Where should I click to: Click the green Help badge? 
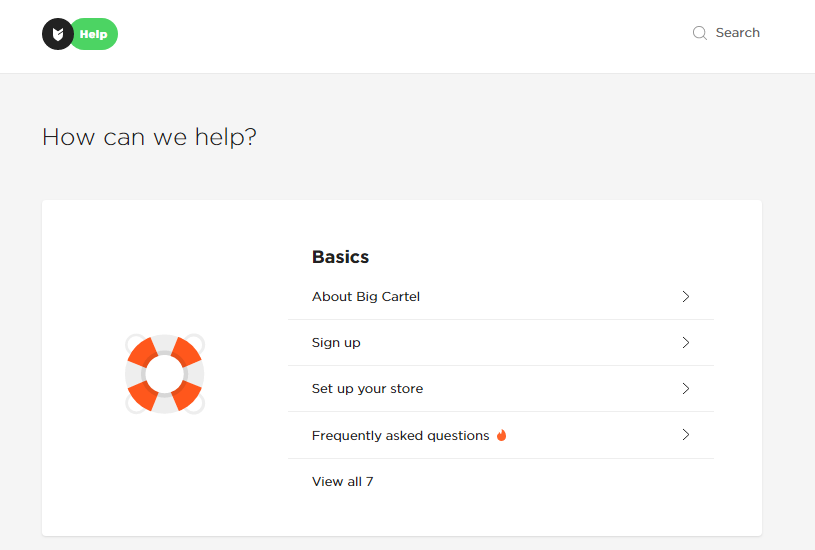coord(96,34)
